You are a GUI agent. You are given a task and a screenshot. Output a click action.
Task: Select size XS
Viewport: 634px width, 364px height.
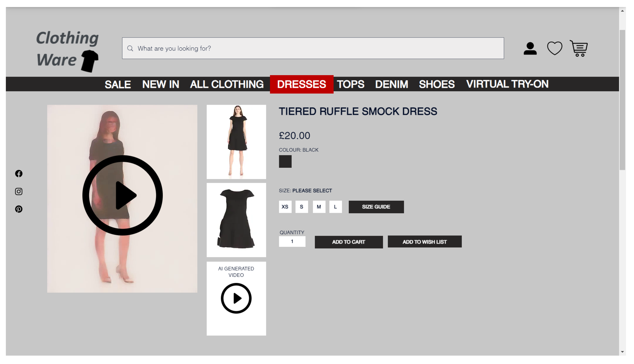point(285,207)
